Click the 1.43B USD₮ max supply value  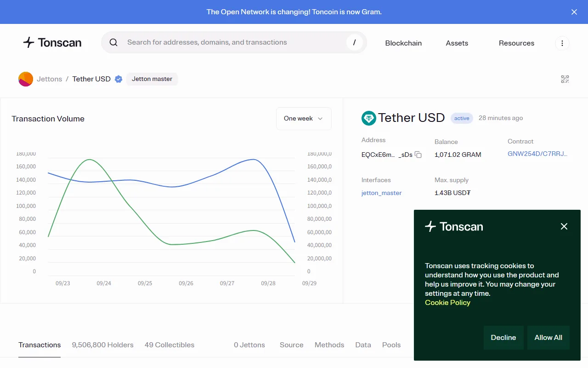tap(452, 193)
